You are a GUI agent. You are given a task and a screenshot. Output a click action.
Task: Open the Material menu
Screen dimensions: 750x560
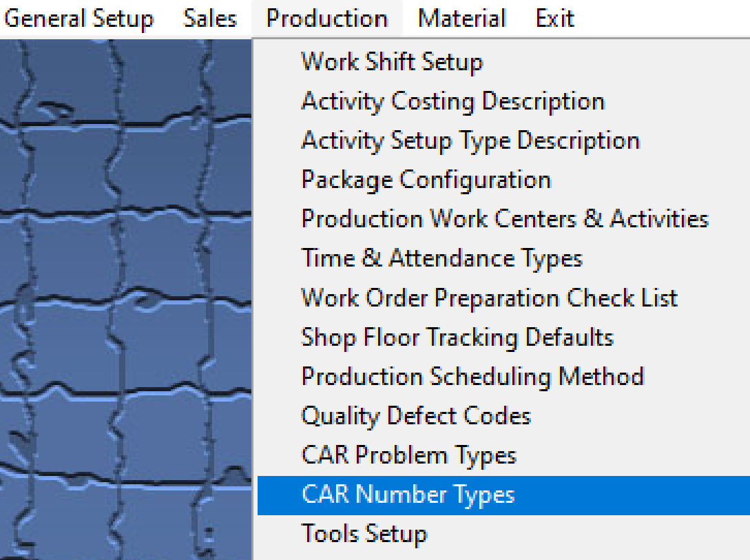[x=461, y=19]
